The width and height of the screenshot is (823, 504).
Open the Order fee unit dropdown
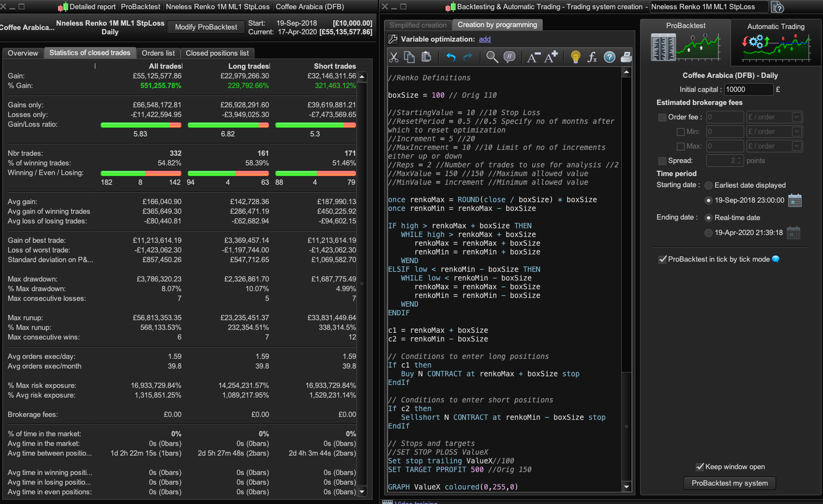796,117
